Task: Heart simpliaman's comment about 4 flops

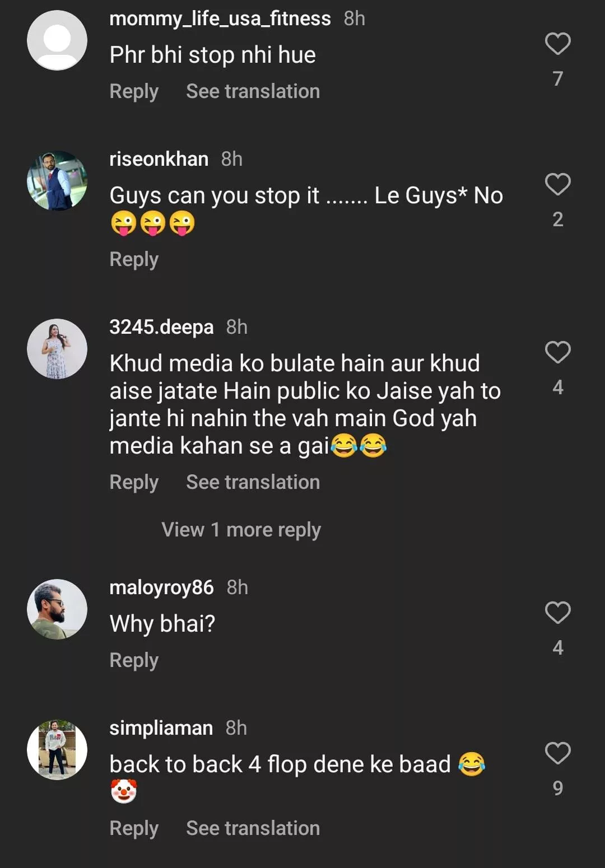Action: click(557, 753)
